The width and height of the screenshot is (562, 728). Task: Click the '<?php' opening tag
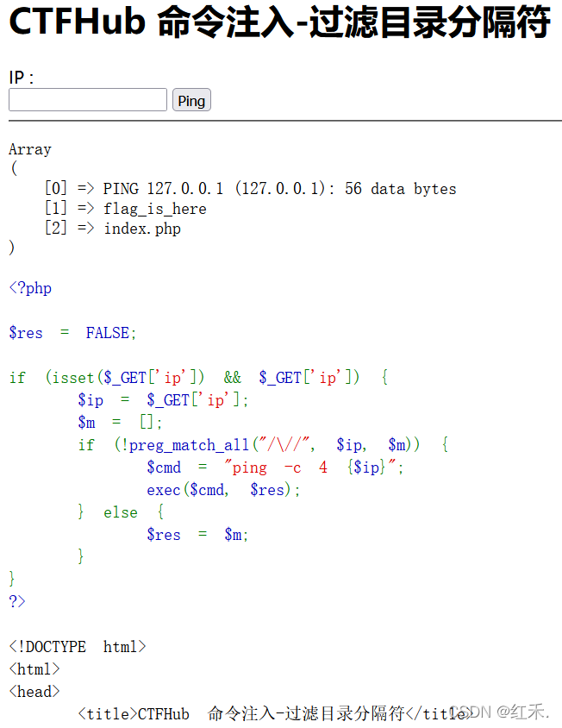coord(30,288)
